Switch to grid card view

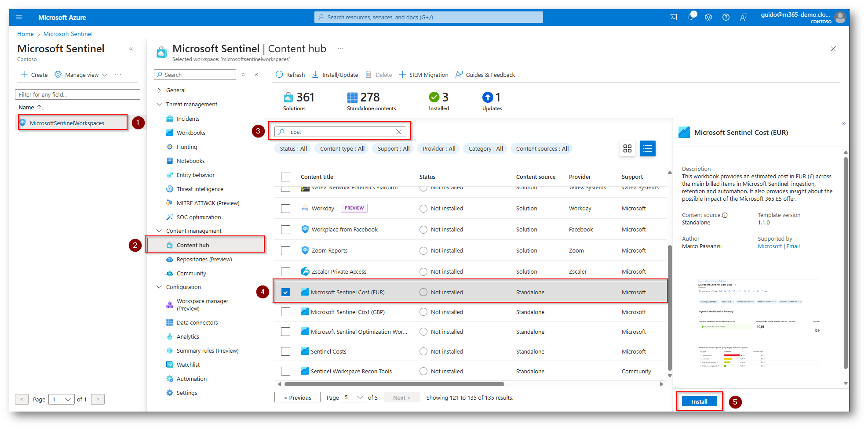(x=627, y=148)
